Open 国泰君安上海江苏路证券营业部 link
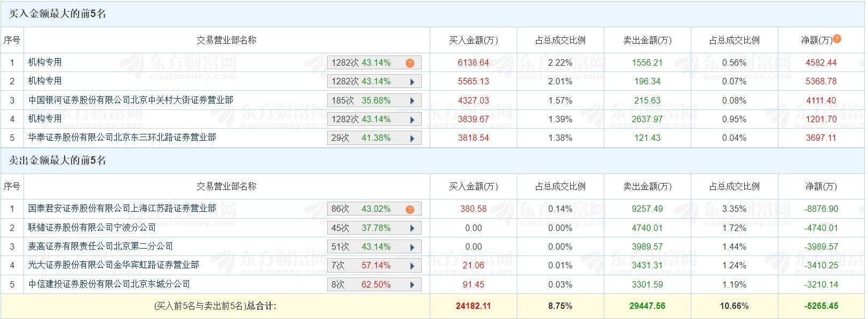 tap(122, 208)
